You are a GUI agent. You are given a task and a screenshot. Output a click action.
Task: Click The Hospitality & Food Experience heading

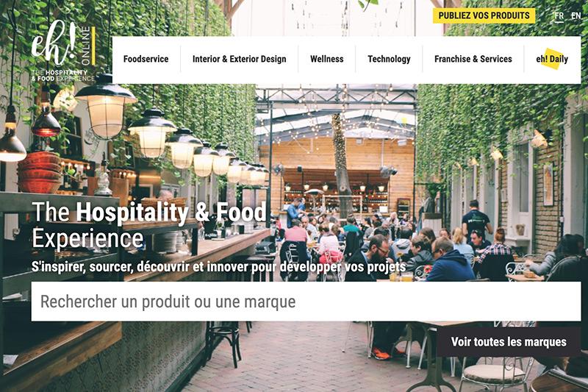pyautogui.click(x=149, y=225)
